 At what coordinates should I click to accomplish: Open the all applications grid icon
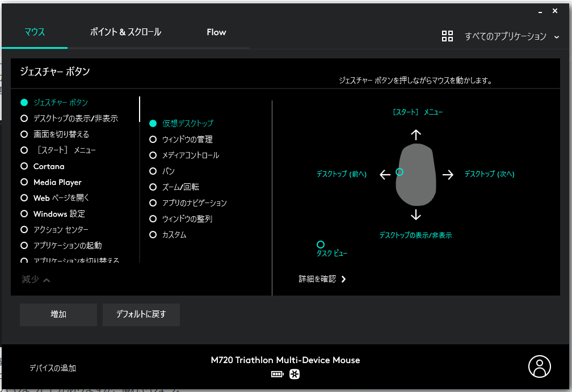pyautogui.click(x=447, y=36)
